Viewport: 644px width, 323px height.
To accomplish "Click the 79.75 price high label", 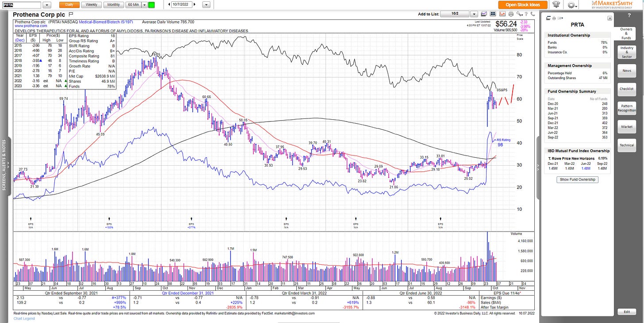I will coord(155,54).
